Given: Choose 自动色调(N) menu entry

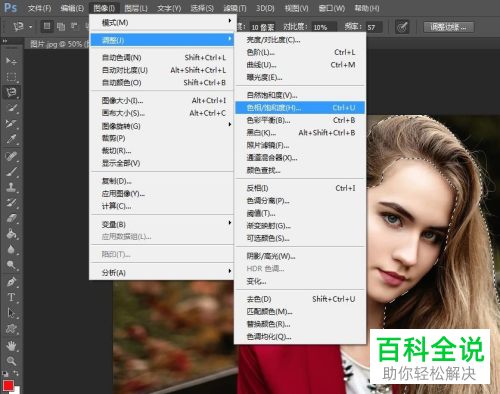Looking at the screenshot, I should [163, 58].
